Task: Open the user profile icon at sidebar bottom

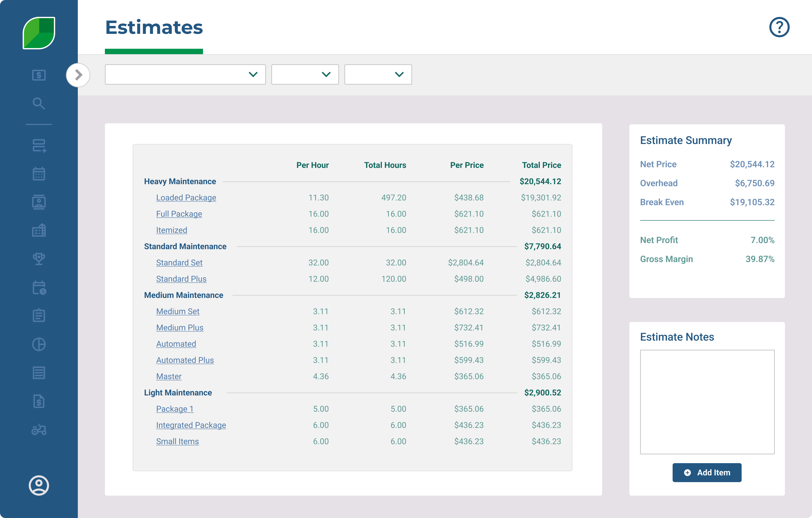Action: pos(39,485)
